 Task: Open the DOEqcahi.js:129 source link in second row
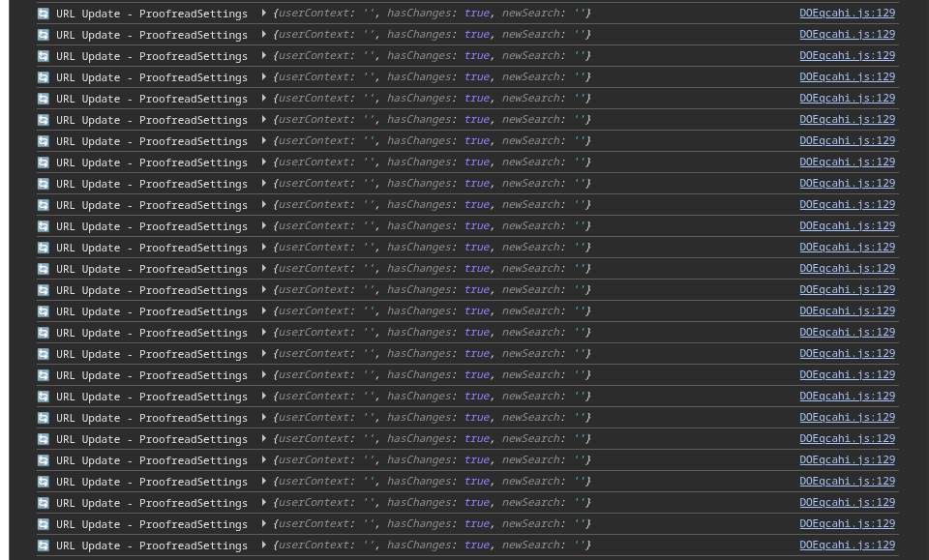pyautogui.click(x=847, y=35)
